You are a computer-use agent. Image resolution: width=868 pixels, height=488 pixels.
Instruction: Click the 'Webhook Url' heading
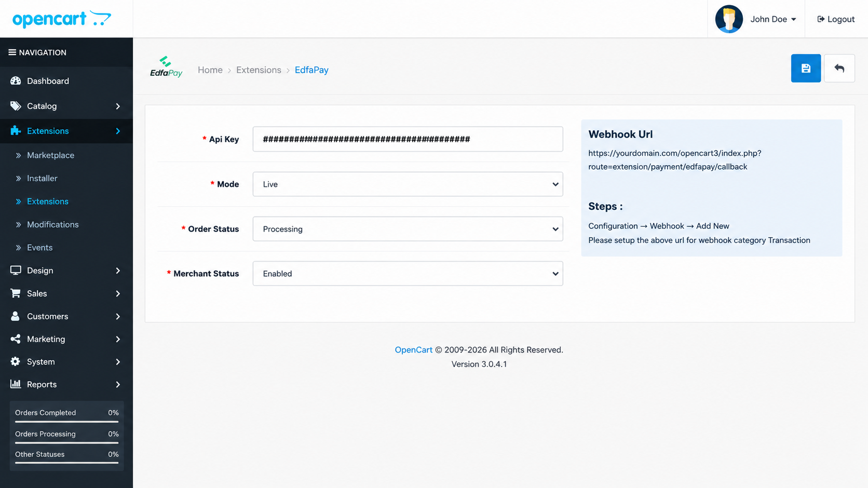620,134
